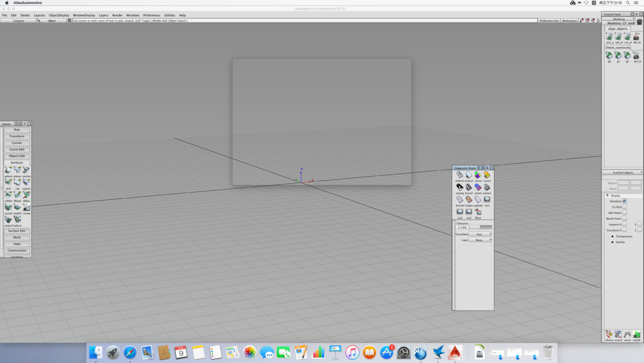Open the Layouts menu

click(x=39, y=15)
